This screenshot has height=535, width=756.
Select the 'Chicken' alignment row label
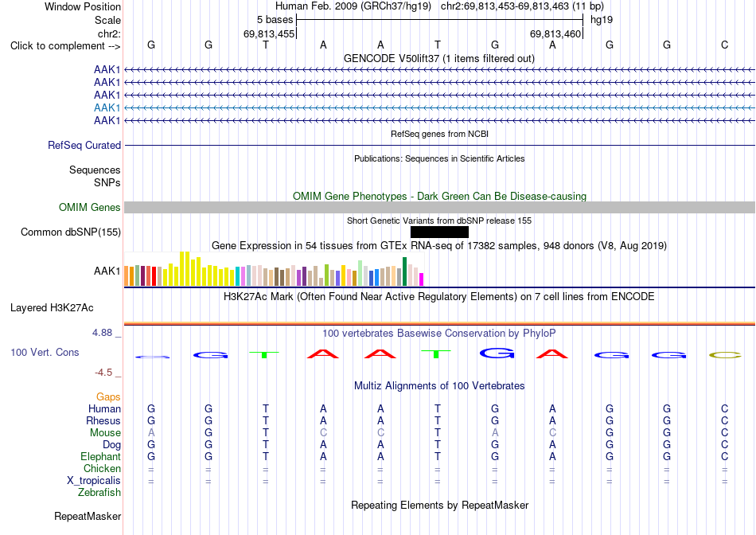pos(102,468)
